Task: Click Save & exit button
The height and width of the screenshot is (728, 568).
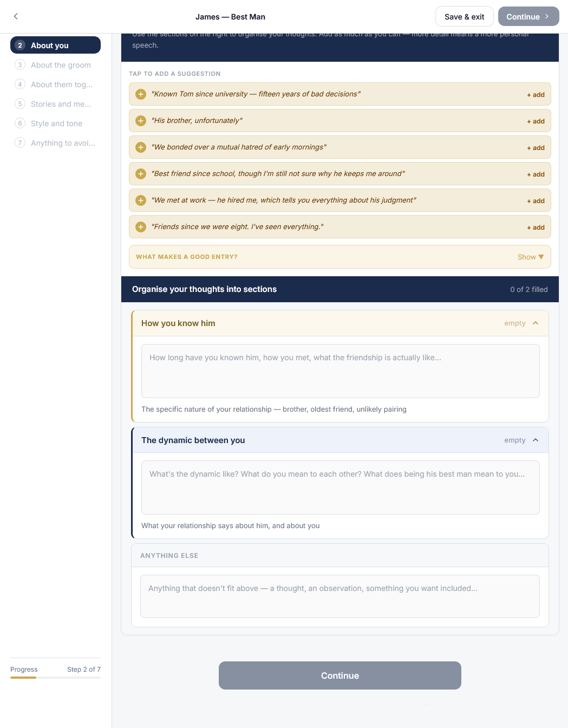Action: coord(465,17)
